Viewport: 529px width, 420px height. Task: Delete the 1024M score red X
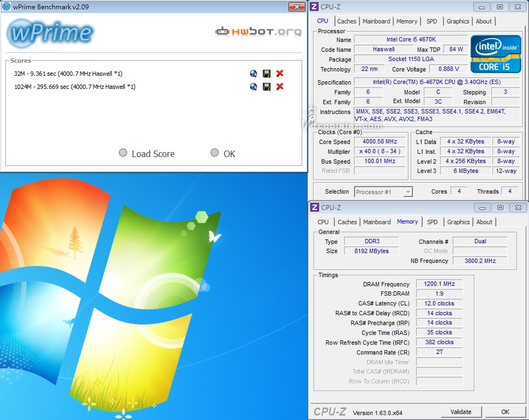(x=280, y=87)
